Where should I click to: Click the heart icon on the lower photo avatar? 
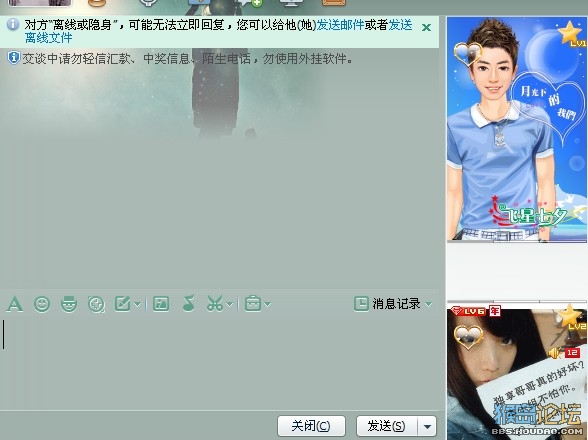pos(468,337)
